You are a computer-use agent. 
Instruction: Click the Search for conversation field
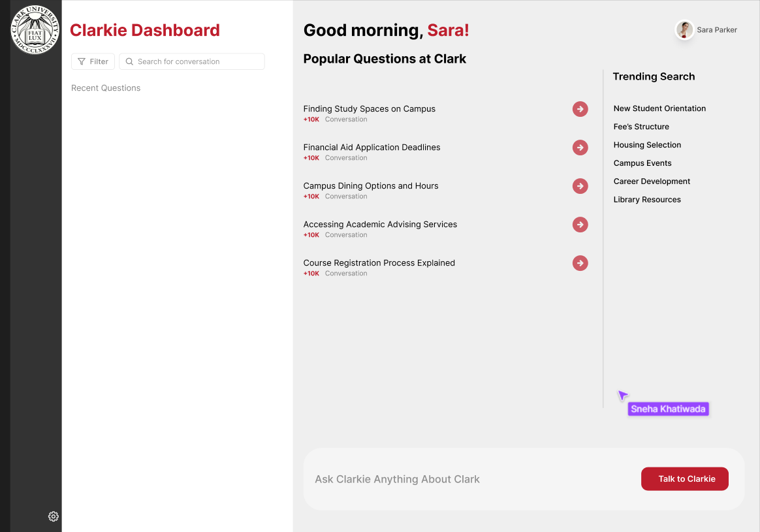tap(192, 61)
